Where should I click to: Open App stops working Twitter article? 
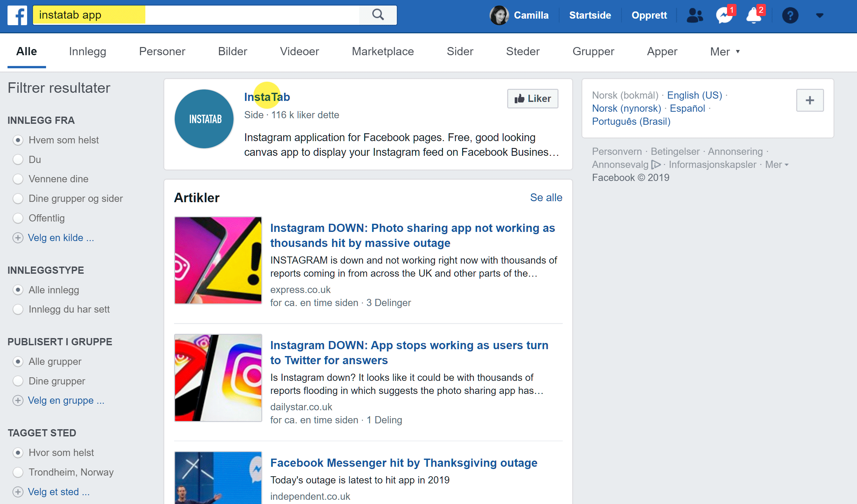409,353
